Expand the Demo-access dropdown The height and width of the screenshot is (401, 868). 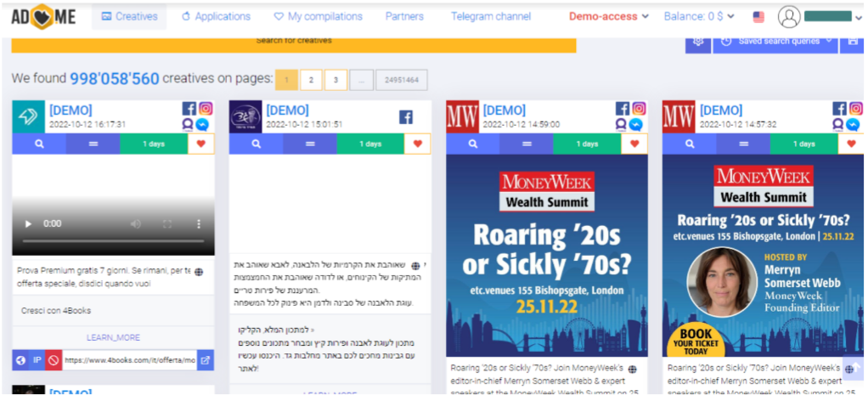608,17
